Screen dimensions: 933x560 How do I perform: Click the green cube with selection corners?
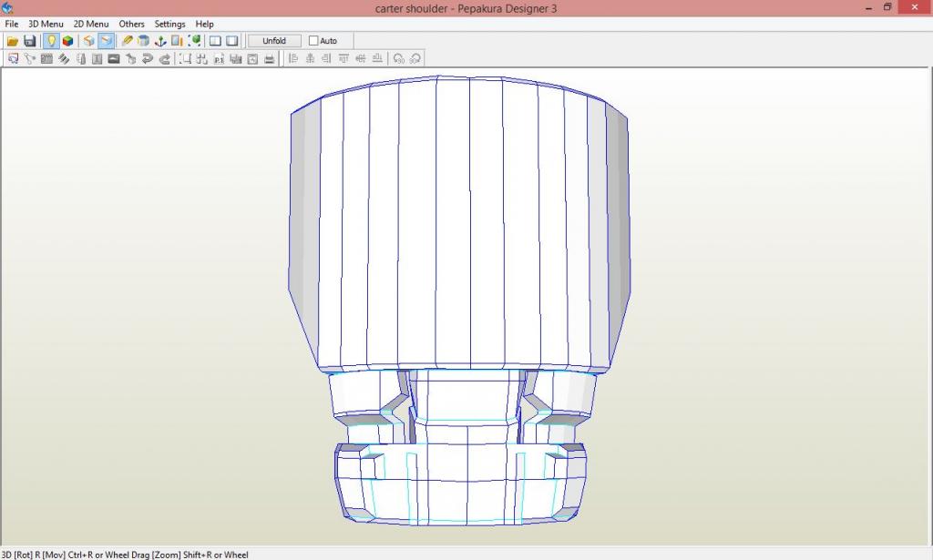pos(194,41)
